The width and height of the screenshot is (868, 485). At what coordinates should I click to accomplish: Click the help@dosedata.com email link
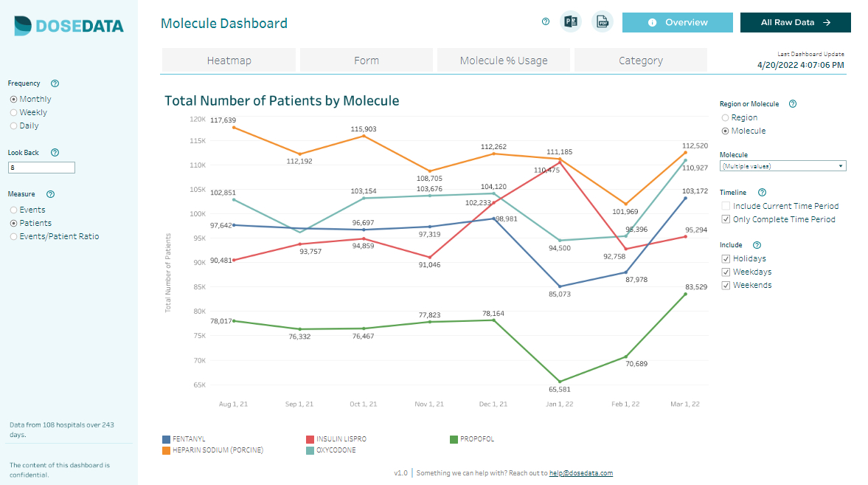click(580, 473)
